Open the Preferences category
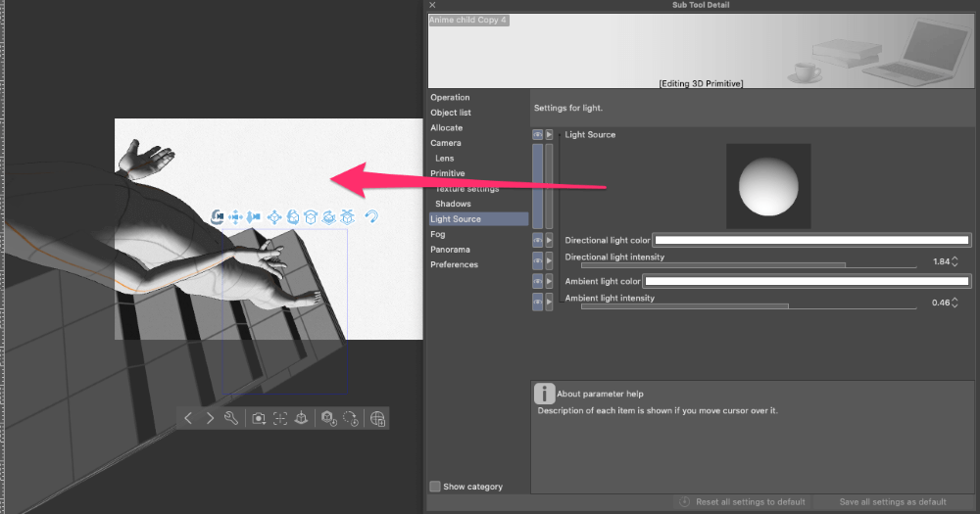This screenshot has height=514, width=980. pos(454,264)
